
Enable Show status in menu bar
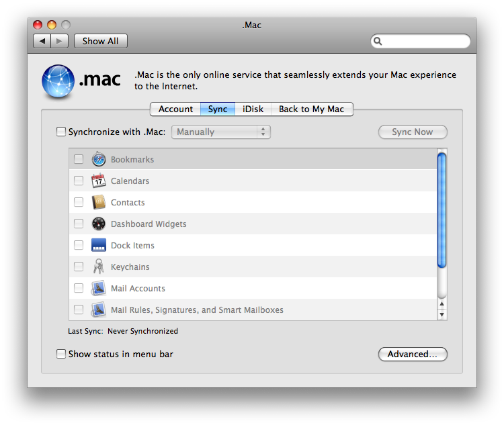(61, 354)
